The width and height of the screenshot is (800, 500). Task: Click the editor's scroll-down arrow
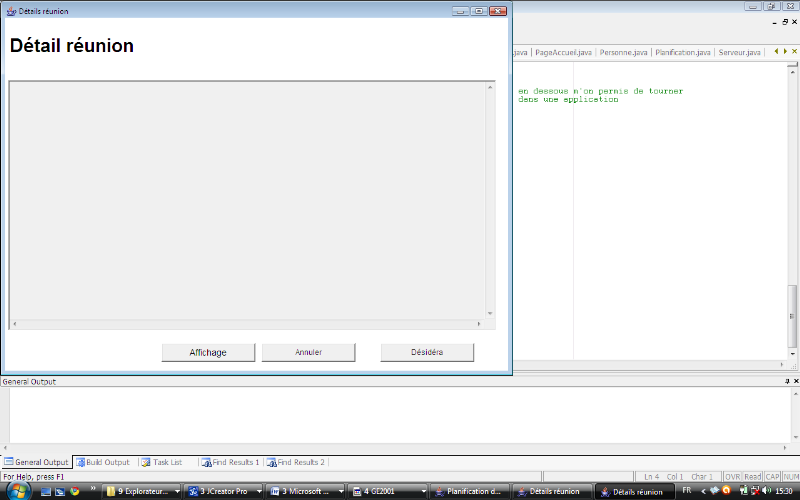pos(792,354)
